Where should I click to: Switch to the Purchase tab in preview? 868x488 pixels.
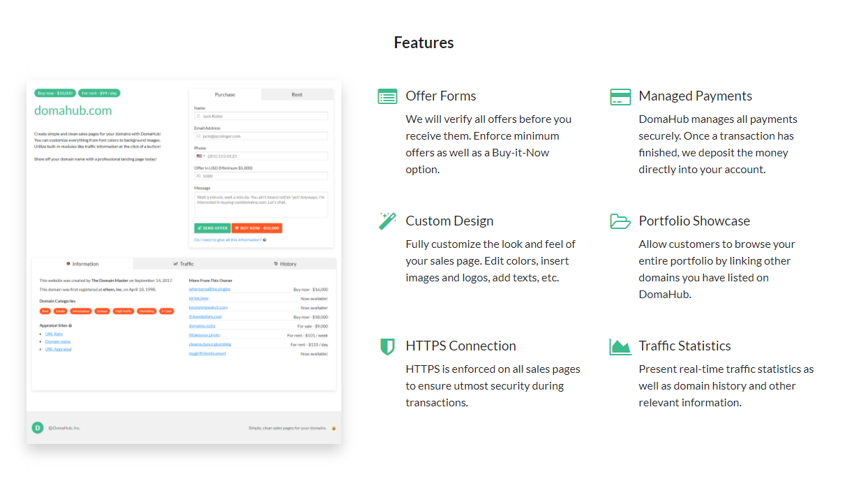[x=225, y=94]
